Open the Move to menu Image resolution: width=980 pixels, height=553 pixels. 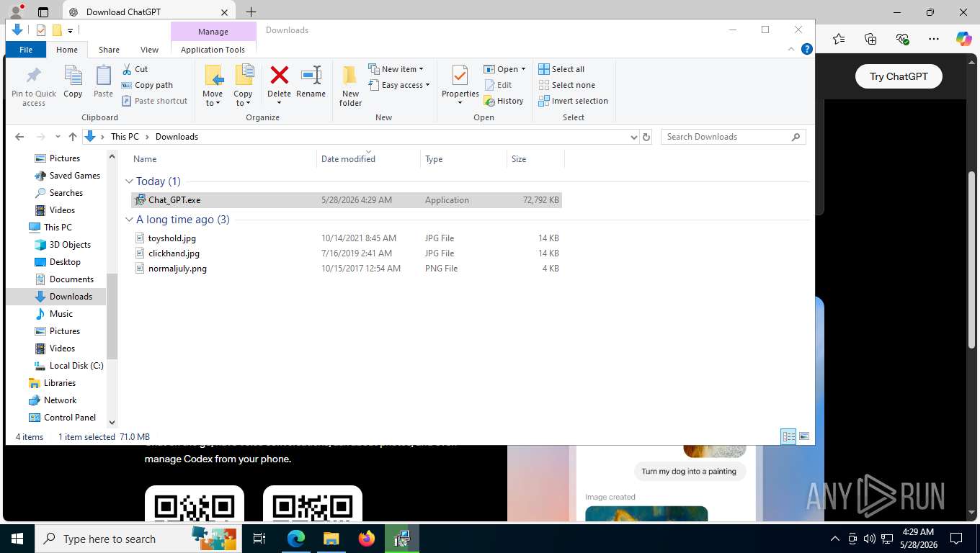click(213, 86)
